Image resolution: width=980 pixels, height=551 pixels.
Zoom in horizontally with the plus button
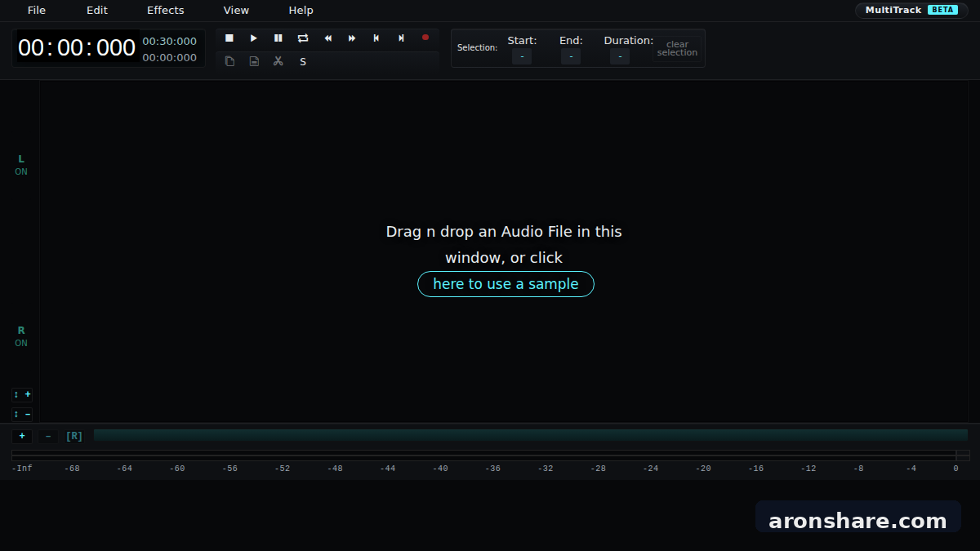tap(22, 436)
